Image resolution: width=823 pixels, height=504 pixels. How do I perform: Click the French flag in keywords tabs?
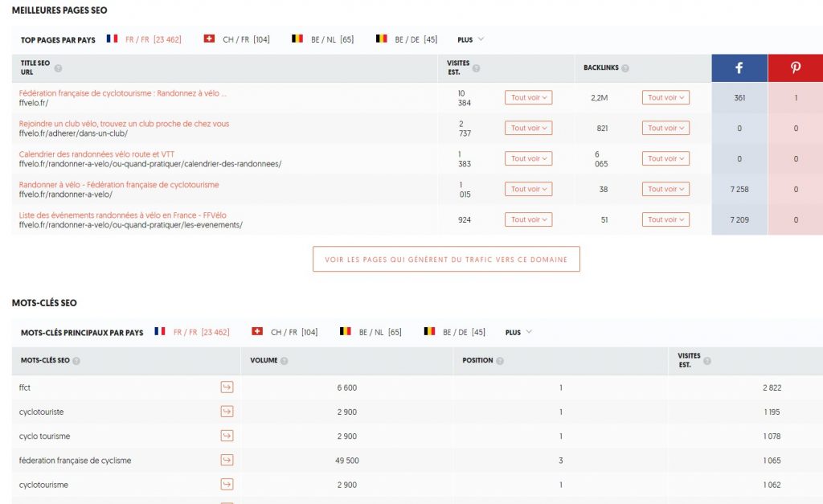pyautogui.click(x=160, y=331)
